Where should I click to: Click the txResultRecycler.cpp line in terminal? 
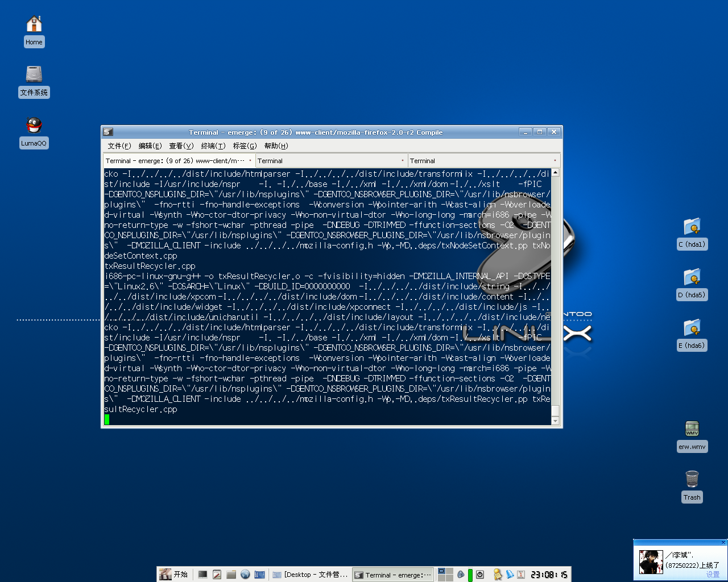pos(150,266)
